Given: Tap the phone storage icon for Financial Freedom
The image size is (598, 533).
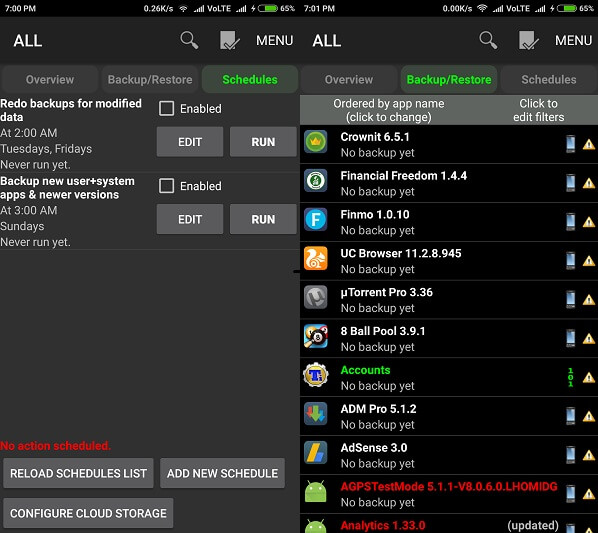Looking at the screenshot, I should pos(571,182).
